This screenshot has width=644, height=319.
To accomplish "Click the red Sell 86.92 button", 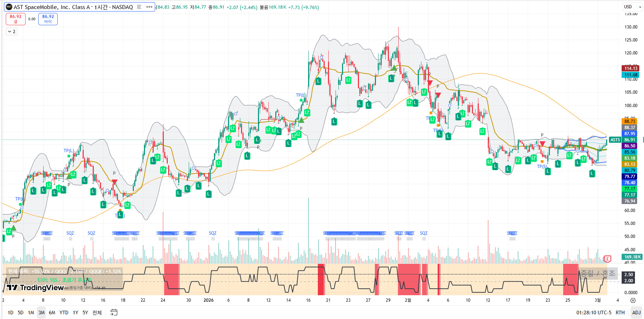I will tap(16, 19).
